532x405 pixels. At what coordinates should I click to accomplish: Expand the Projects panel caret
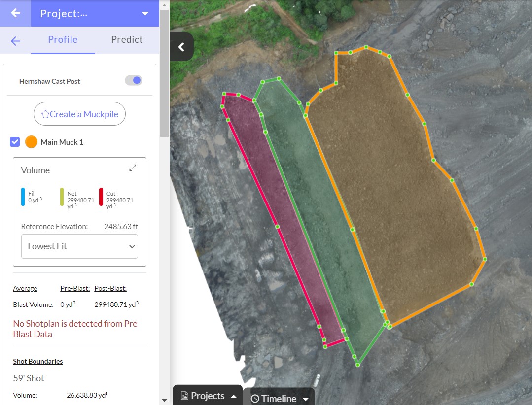234,396
